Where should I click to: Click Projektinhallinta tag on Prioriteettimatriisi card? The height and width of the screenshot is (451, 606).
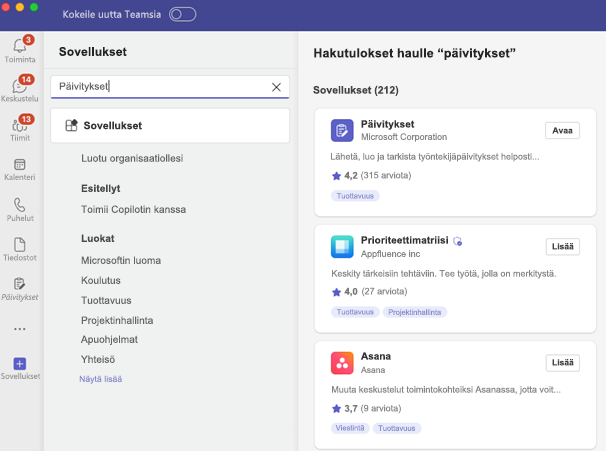pyautogui.click(x=415, y=312)
